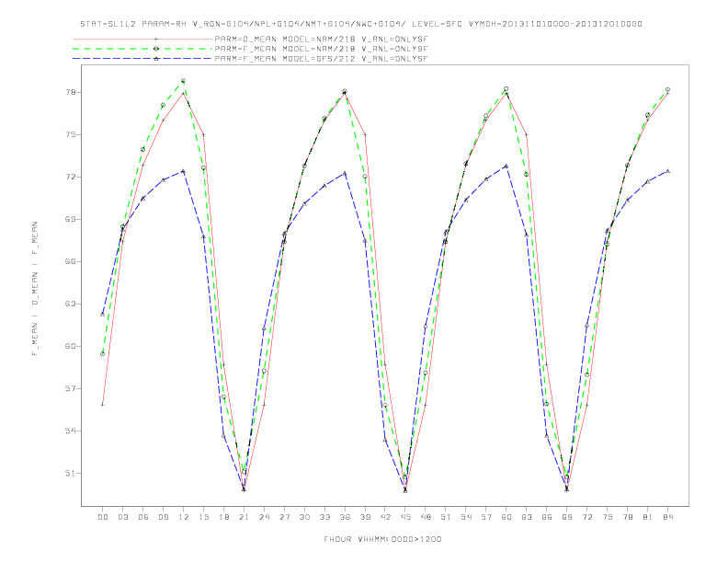This screenshot has height=563, width=728.
Task: Click the blue dashed line sample in legend
Action: click(142, 59)
